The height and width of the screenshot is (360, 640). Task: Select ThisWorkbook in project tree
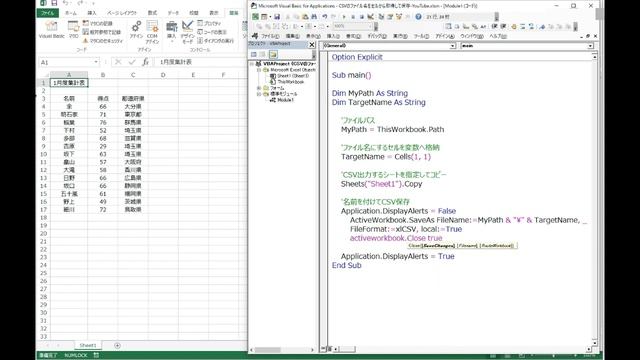tap(291, 82)
